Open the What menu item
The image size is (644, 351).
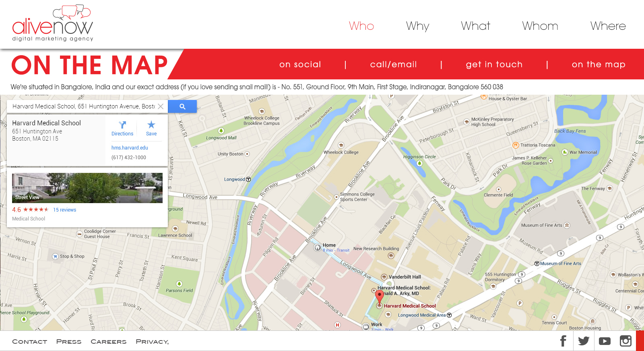pos(475,26)
